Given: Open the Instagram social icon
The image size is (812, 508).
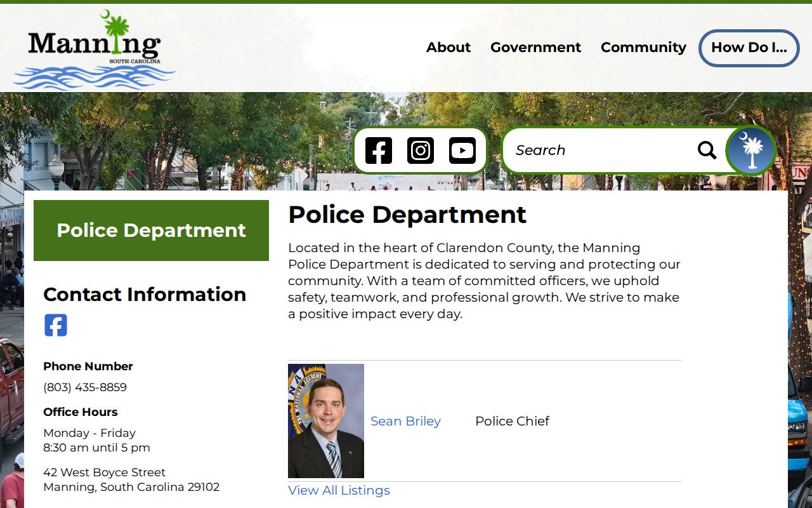Looking at the screenshot, I should point(421,150).
